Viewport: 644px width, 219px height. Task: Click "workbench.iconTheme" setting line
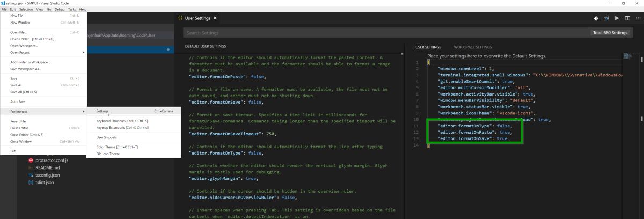pos(486,113)
